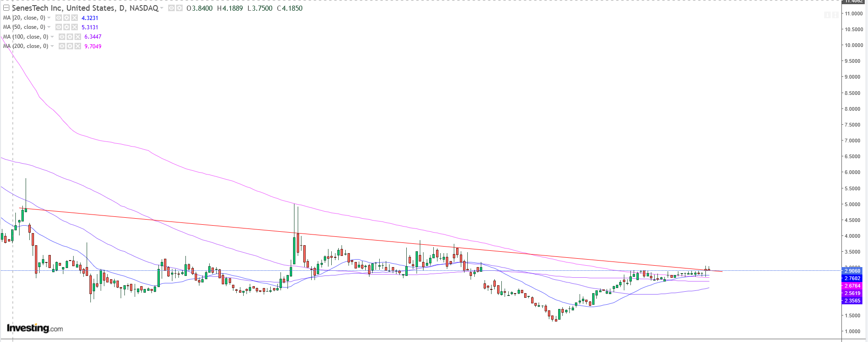Image resolution: width=868 pixels, height=342 pixels.
Task: Collapse the legend using the minus box
Action: (6, 8)
